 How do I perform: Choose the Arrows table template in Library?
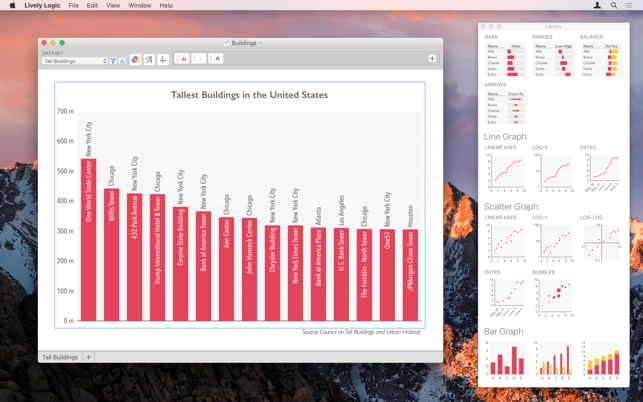[x=506, y=107]
